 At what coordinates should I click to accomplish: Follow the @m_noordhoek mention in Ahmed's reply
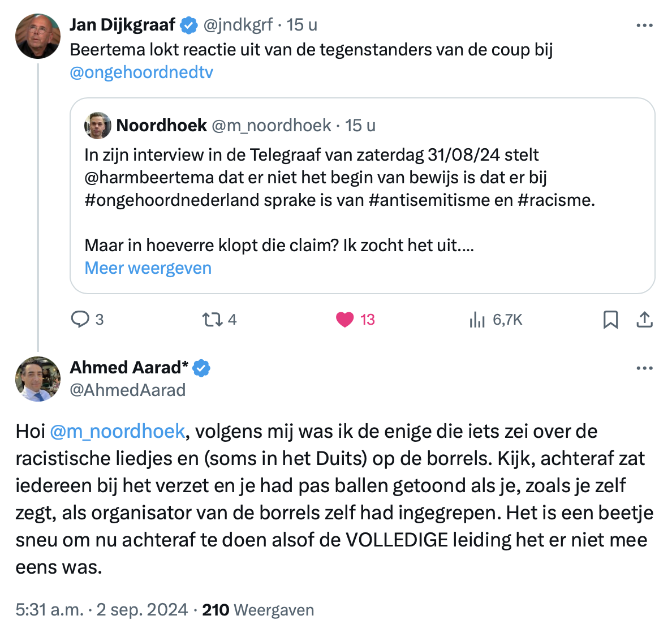118,431
